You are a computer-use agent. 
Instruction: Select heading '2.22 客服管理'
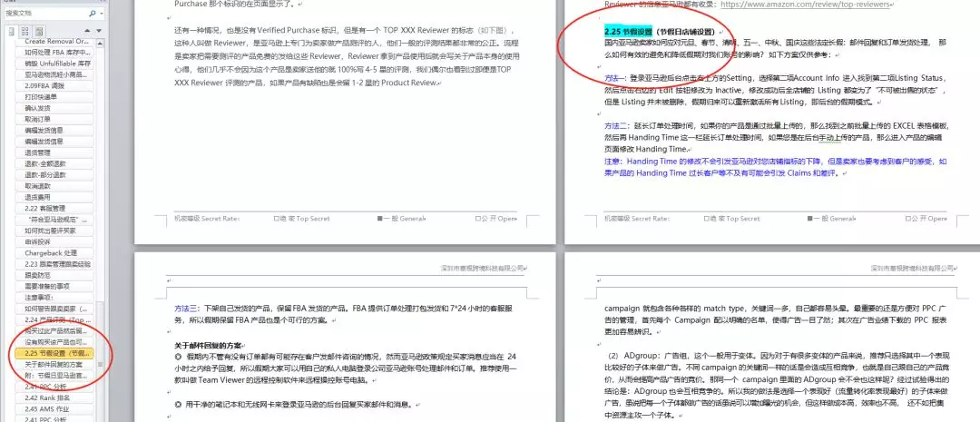tap(56, 208)
